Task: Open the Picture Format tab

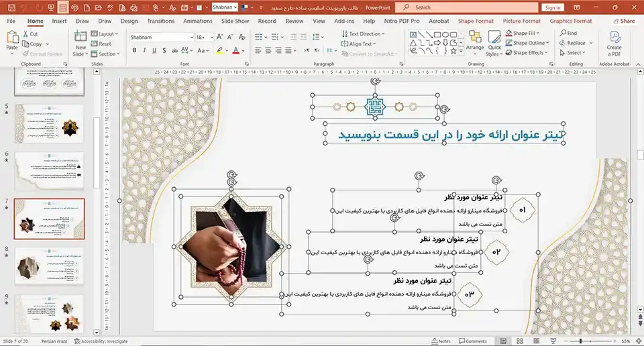Action: click(x=522, y=21)
